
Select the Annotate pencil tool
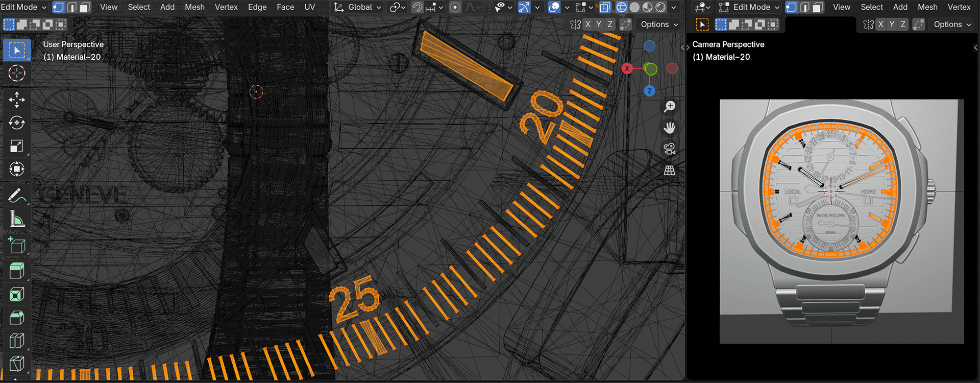(x=16, y=196)
